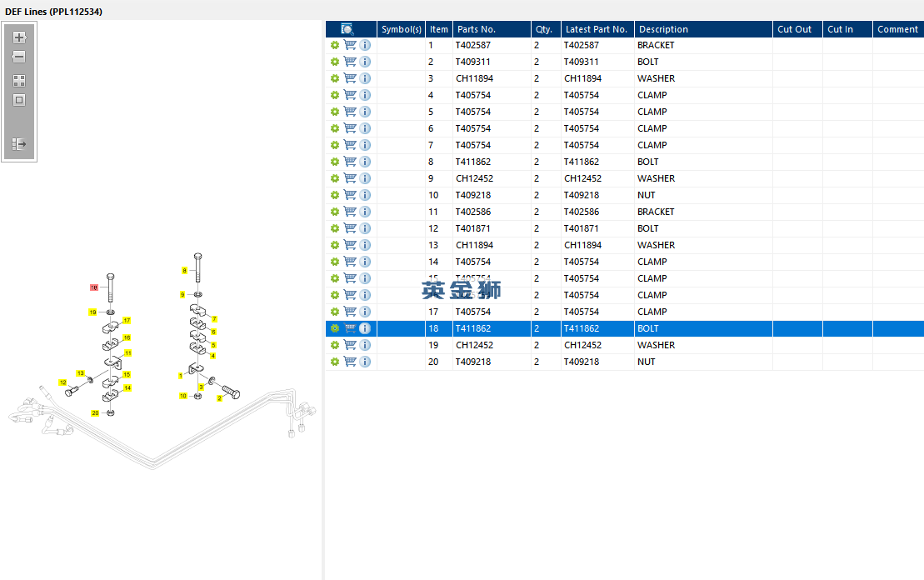Click BRACKET description in row 11

656,212
